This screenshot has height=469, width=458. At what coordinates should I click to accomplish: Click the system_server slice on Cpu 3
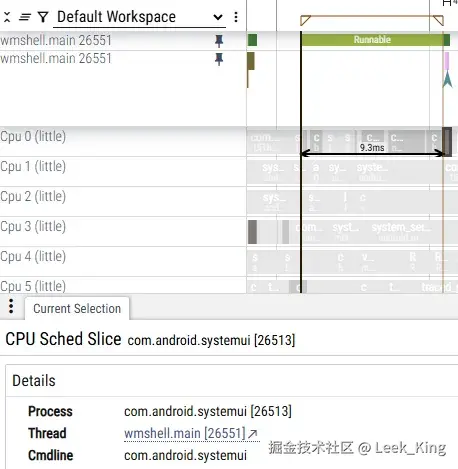pos(402,231)
